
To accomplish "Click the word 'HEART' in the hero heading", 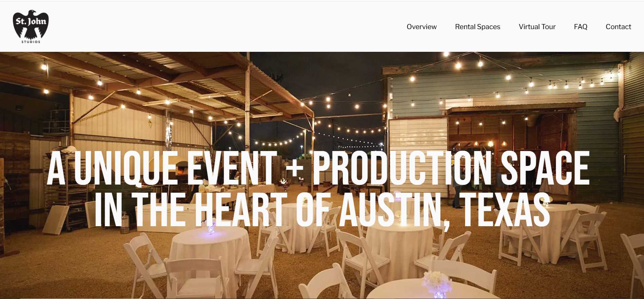I will point(241,210).
